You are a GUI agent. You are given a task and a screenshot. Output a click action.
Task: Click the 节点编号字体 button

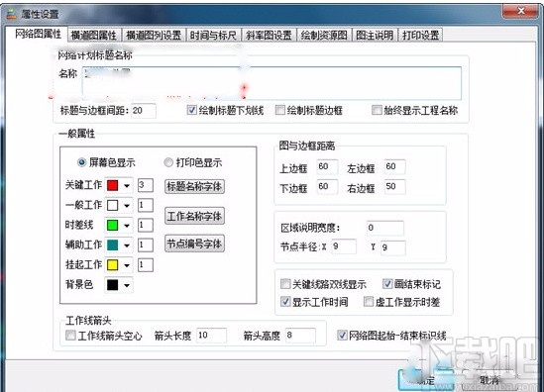(x=194, y=244)
